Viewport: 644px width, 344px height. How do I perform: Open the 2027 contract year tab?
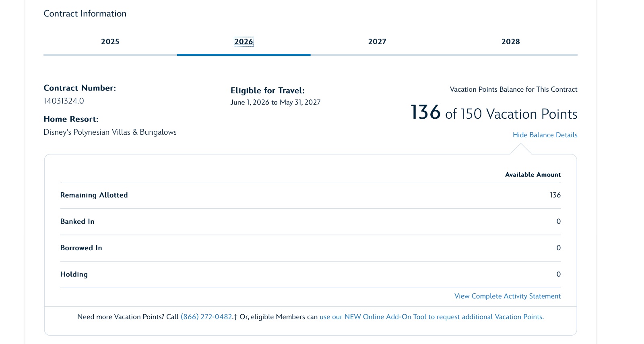point(377,42)
